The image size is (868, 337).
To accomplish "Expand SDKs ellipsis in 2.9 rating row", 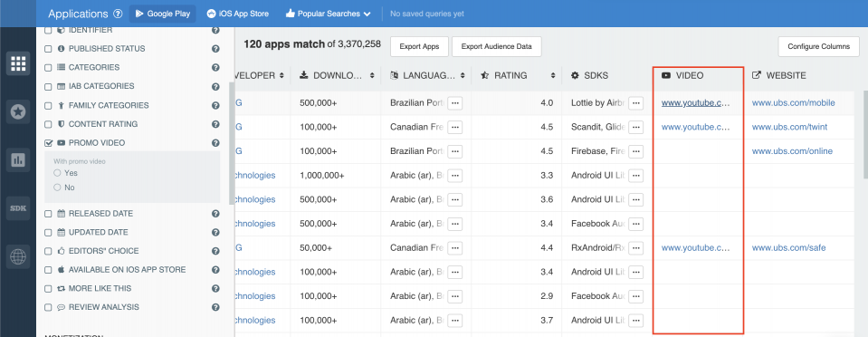I will tap(636, 296).
